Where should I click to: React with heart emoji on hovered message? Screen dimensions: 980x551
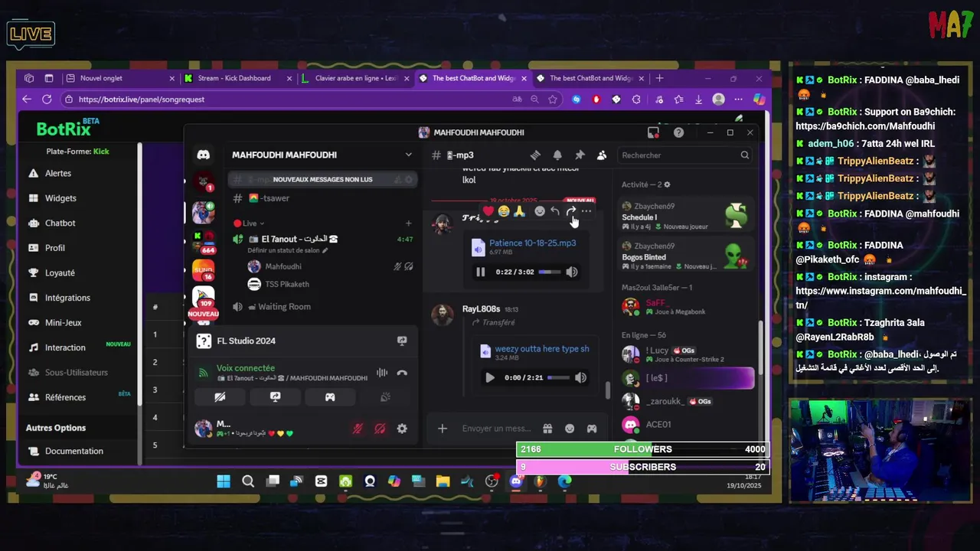[488, 211]
